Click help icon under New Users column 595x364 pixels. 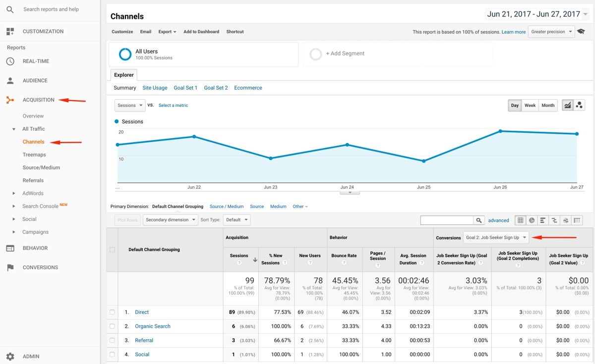310,263
